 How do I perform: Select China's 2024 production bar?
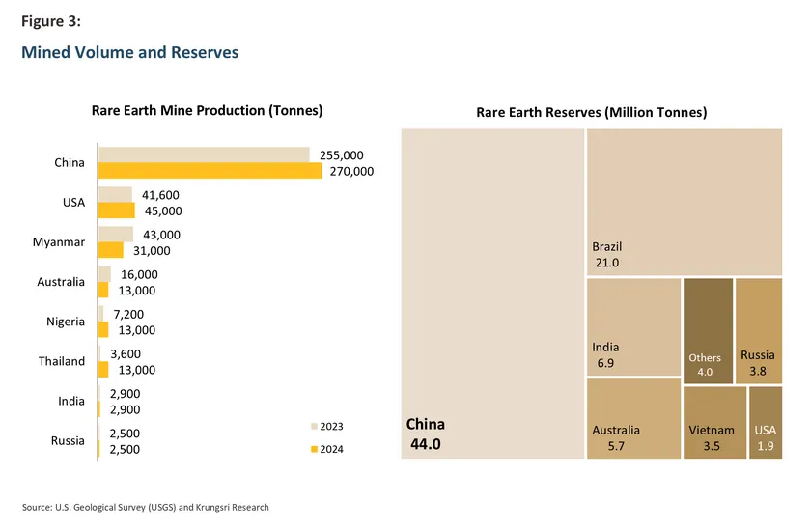[x=210, y=171]
